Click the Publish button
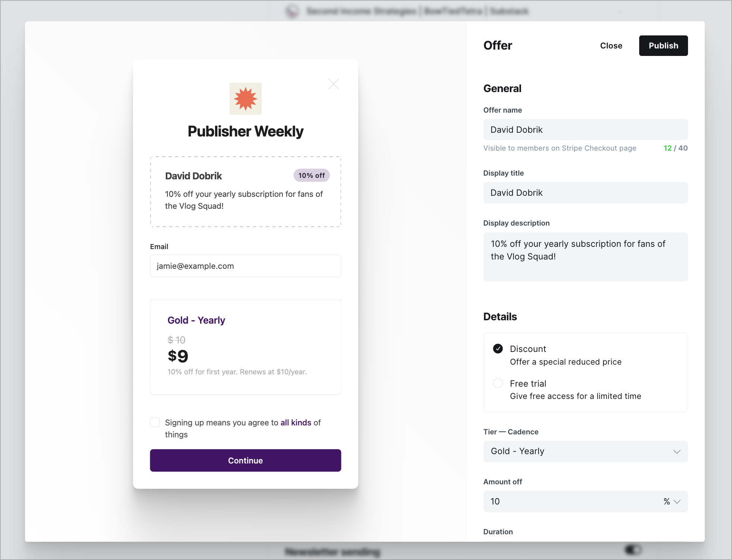The image size is (732, 560). (663, 45)
